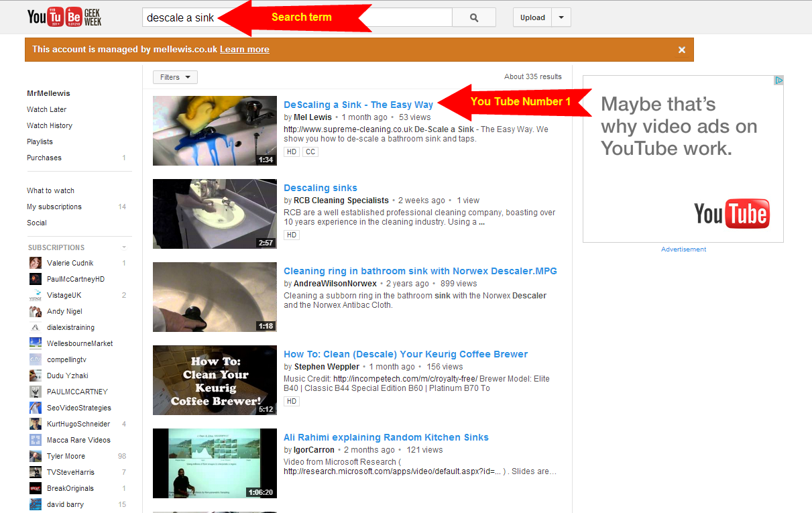The height and width of the screenshot is (513, 812).
Task: Click Valerie Cudnik avatar icon
Action: (x=36, y=263)
